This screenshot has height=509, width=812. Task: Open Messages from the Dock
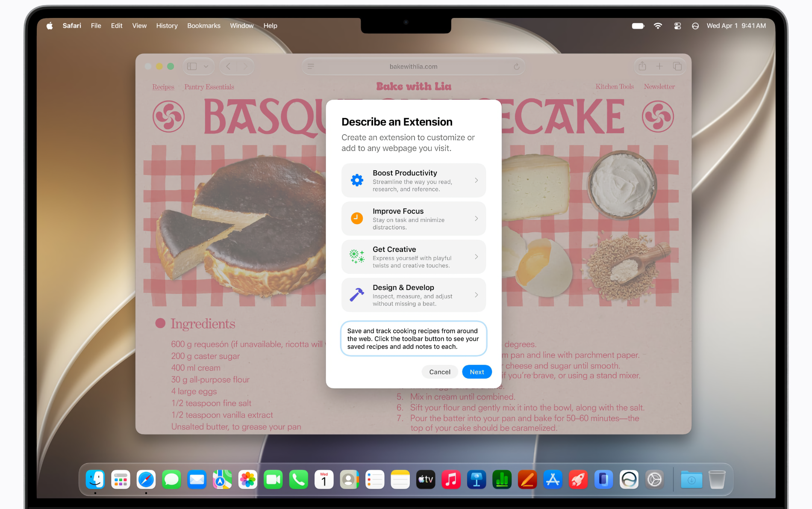(171, 479)
